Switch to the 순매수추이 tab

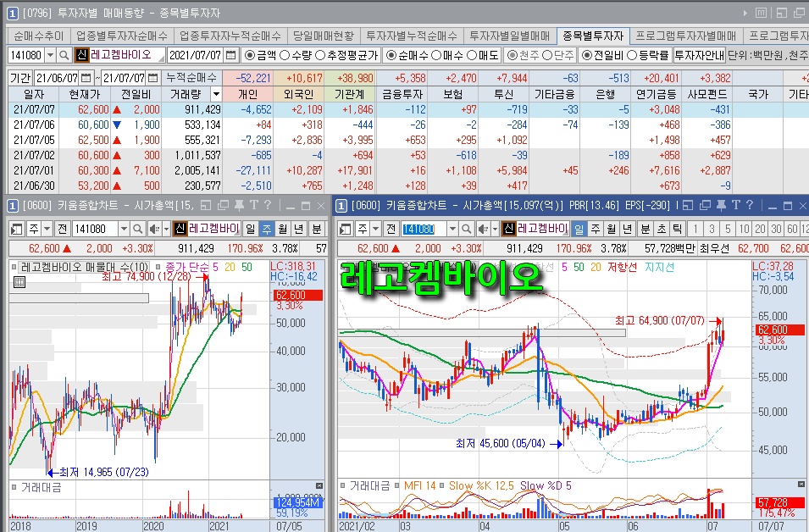(x=39, y=36)
